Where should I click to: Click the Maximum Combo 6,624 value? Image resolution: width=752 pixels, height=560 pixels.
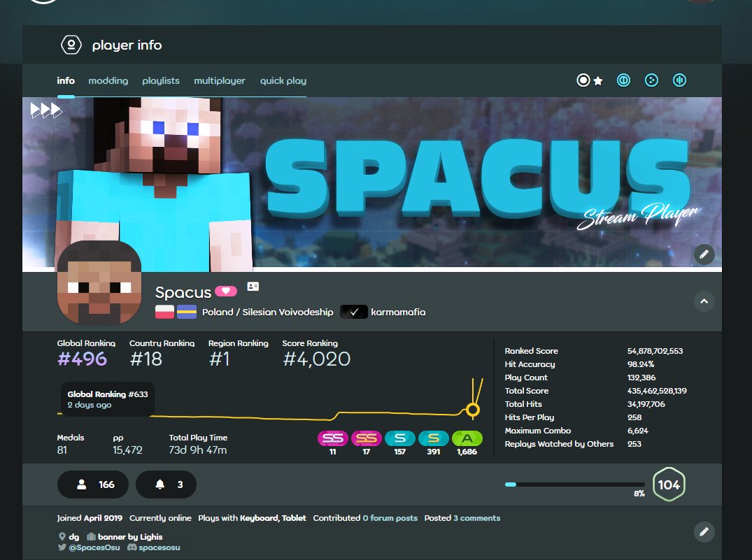pyautogui.click(x=637, y=431)
